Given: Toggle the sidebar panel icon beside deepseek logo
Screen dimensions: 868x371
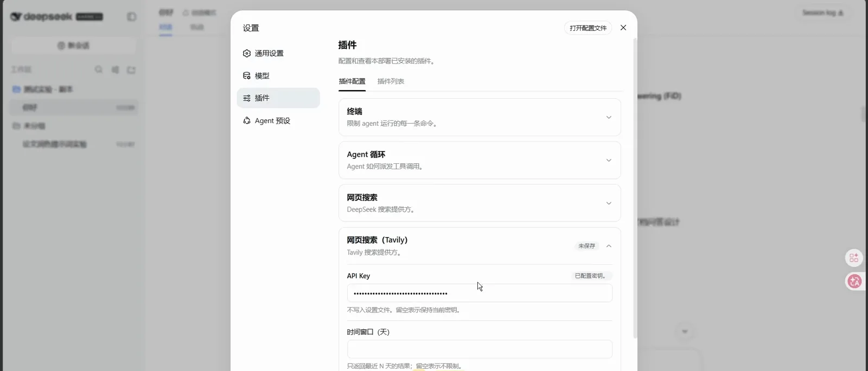Looking at the screenshot, I should coord(131,17).
